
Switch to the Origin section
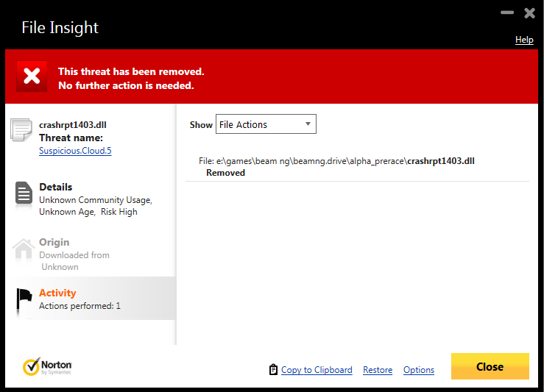click(x=91, y=254)
